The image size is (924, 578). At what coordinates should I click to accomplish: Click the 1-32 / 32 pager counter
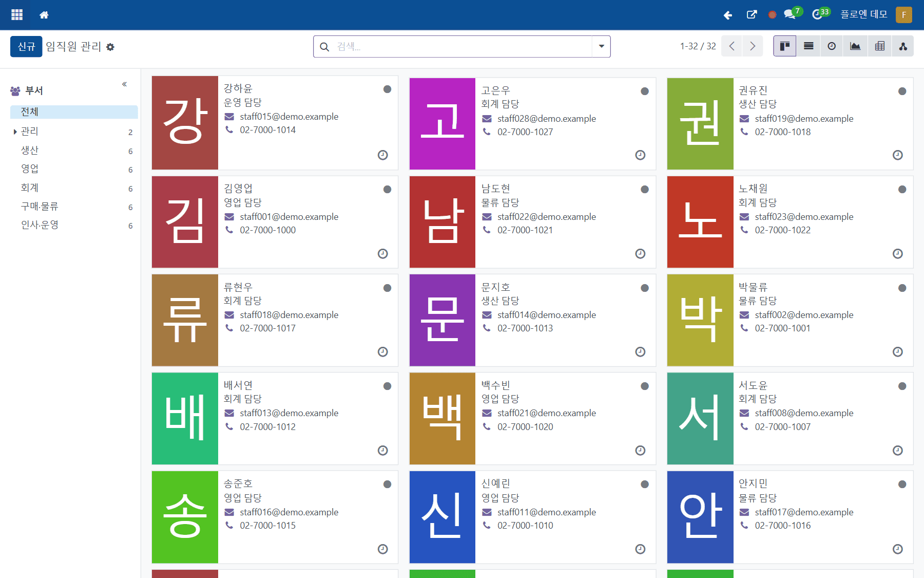click(x=698, y=46)
